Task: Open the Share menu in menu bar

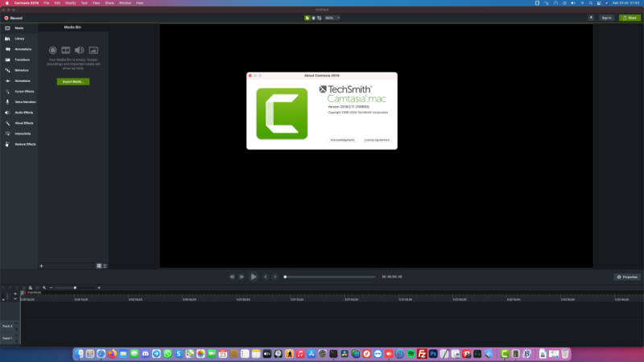Action: click(x=109, y=3)
